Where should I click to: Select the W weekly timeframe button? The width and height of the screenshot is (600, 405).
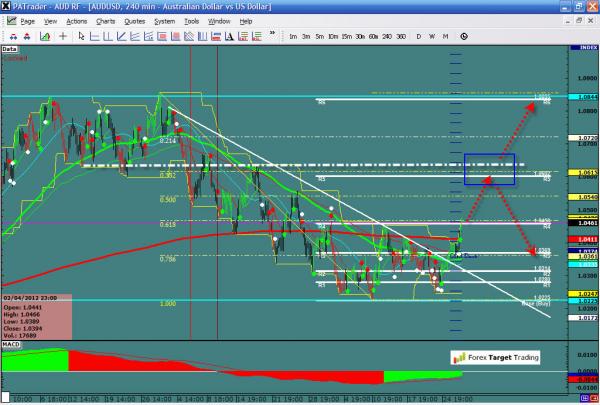pyautogui.click(x=432, y=36)
